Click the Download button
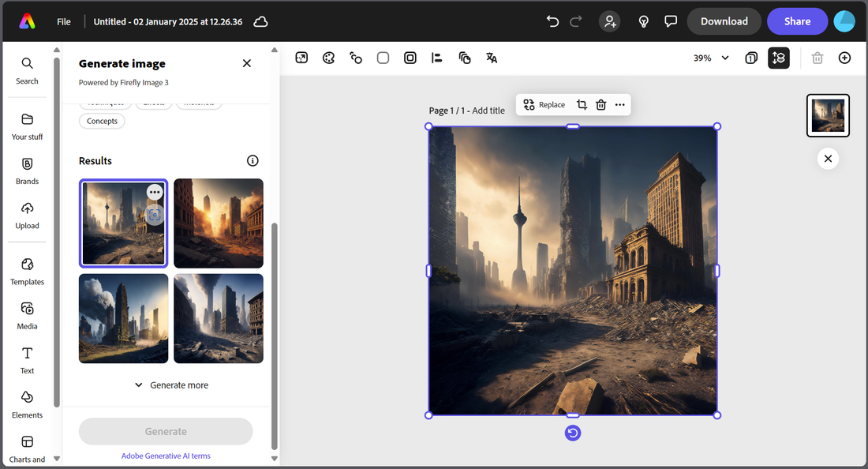Screen dimensions: 868x469 [724, 21]
